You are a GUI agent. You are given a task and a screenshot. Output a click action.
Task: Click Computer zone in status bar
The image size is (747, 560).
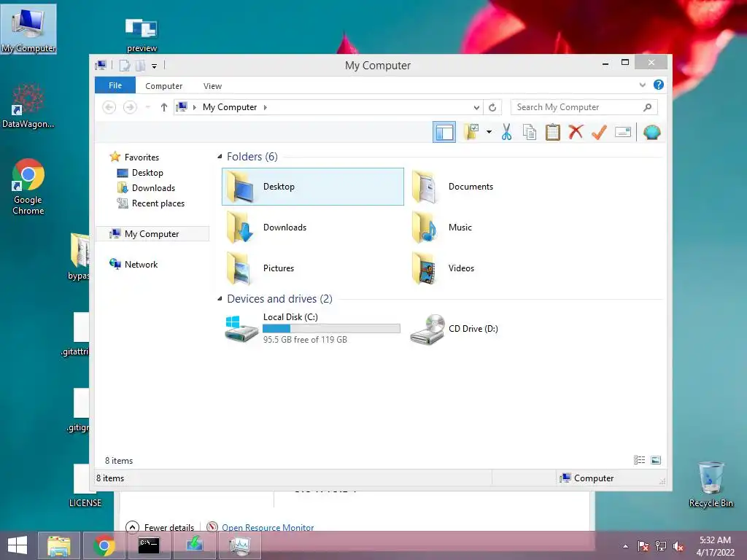(x=587, y=478)
